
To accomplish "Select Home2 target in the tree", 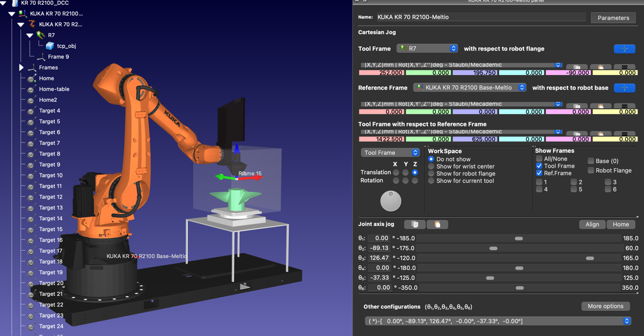I will pos(48,100).
